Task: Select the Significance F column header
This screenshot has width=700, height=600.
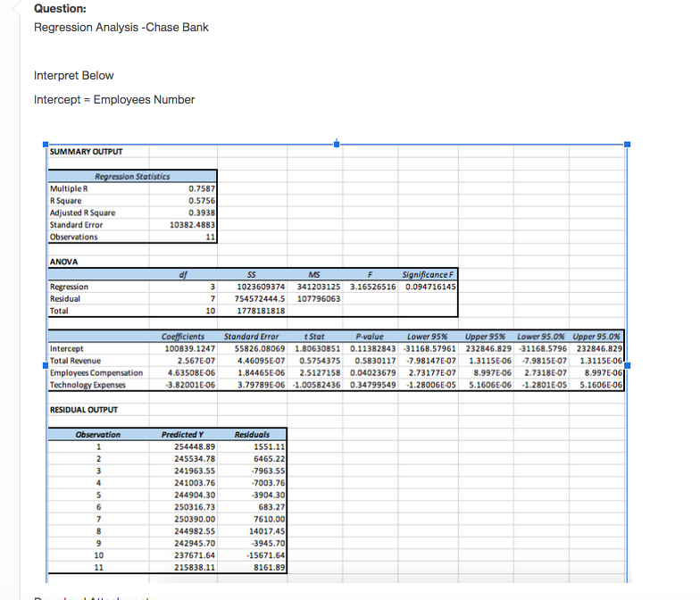Action: coord(429,275)
